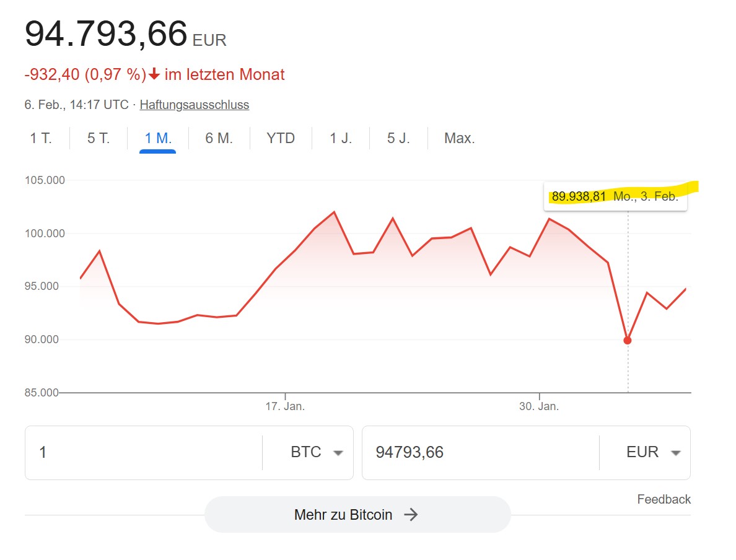The width and height of the screenshot is (736, 560).
Task: Switch to the 5 T. range tab
Action: point(99,138)
